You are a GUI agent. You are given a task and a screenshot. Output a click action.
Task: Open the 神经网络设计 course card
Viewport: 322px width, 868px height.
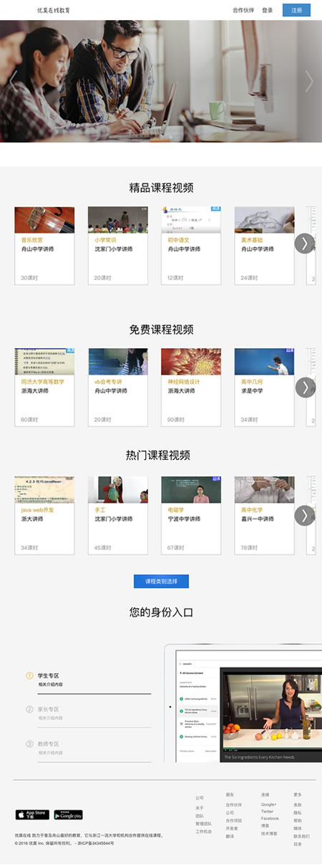point(191,387)
